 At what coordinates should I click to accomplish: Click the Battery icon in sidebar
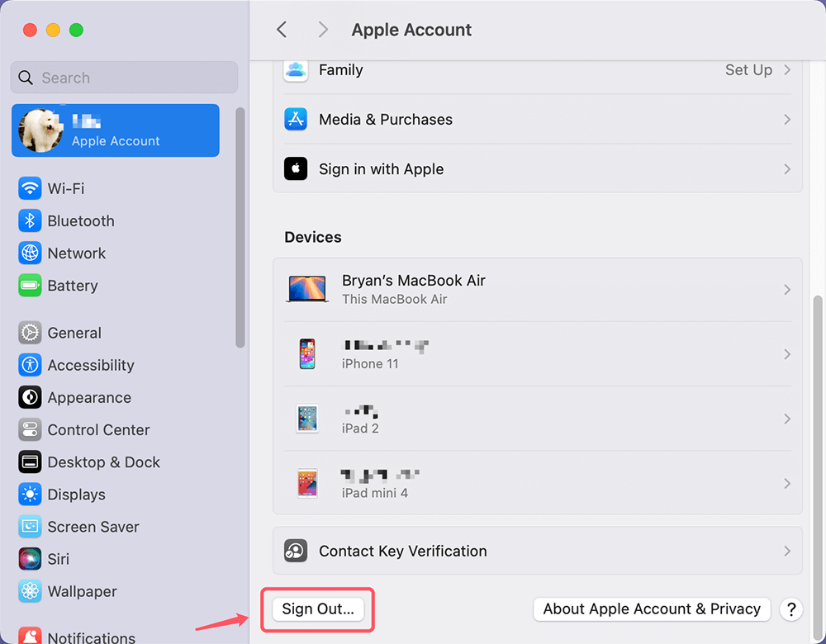click(x=30, y=285)
